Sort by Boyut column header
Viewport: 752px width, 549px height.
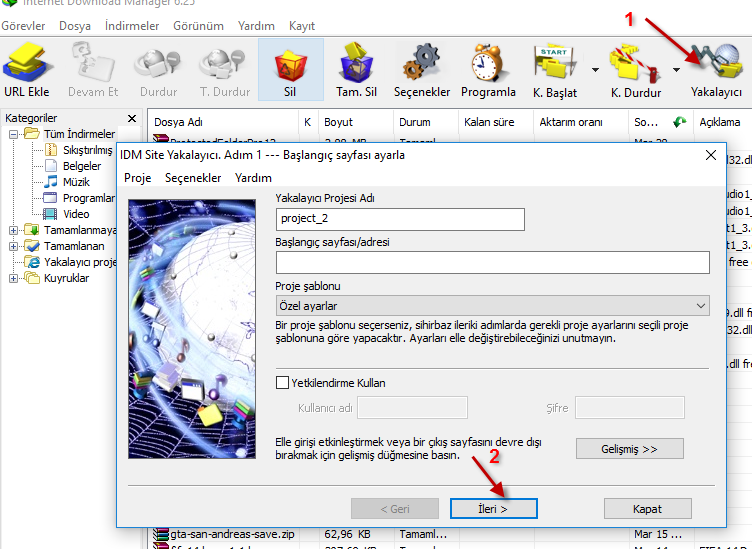coord(356,122)
